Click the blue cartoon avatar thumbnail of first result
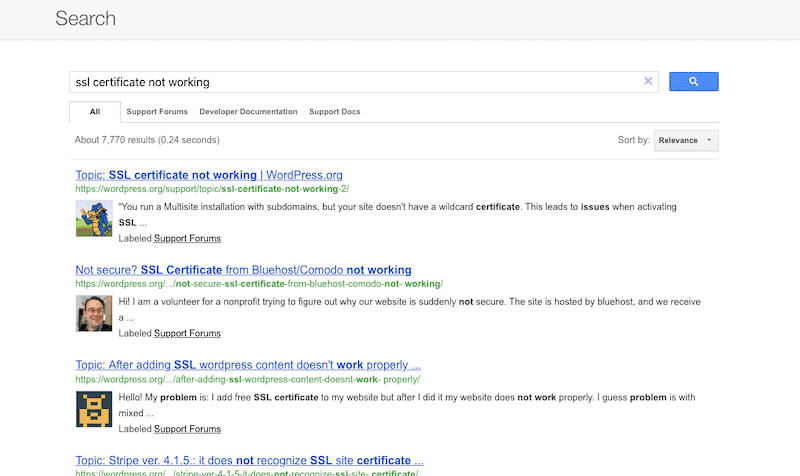This screenshot has width=800, height=476. pyautogui.click(x=93, y=219)
